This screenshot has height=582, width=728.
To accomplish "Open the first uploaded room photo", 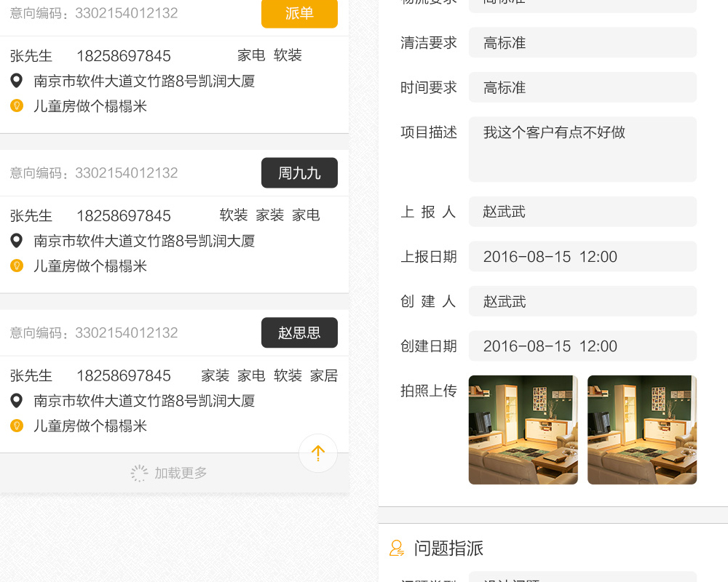I will [523, 430].
